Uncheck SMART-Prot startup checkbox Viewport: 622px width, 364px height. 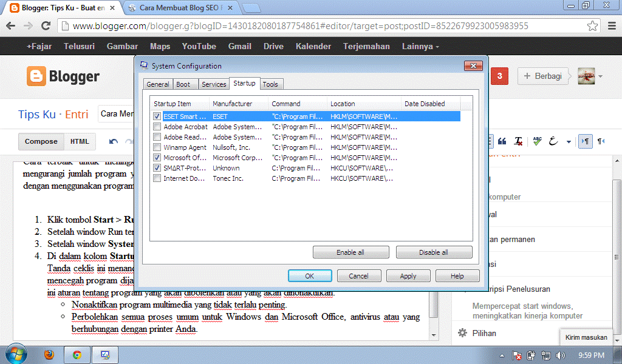point(157,168)
